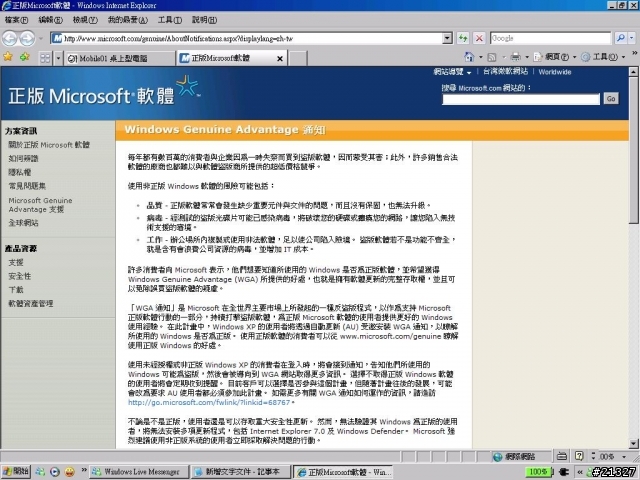
Task: Open the tab list dropdown arrow
Action: [58, 58]
